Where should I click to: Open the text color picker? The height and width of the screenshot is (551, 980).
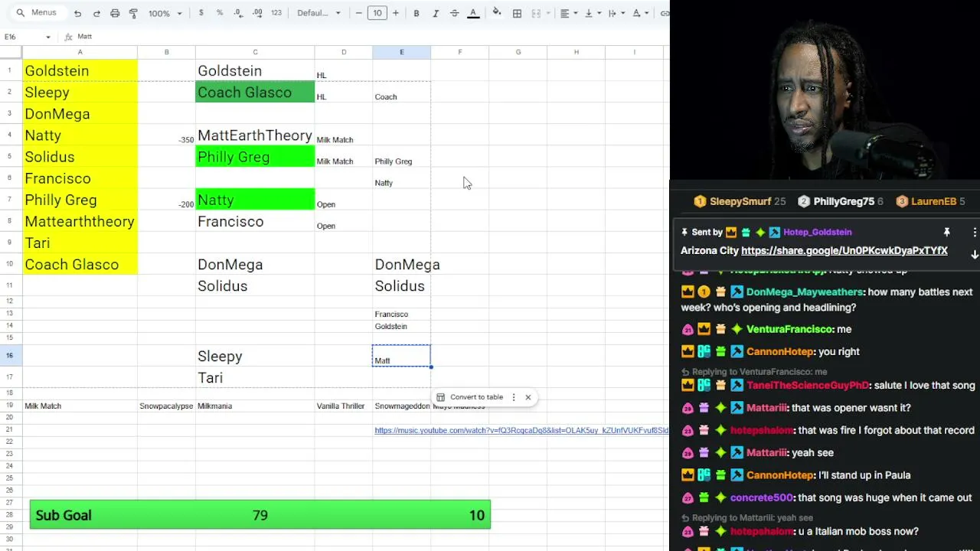point(473,13)
